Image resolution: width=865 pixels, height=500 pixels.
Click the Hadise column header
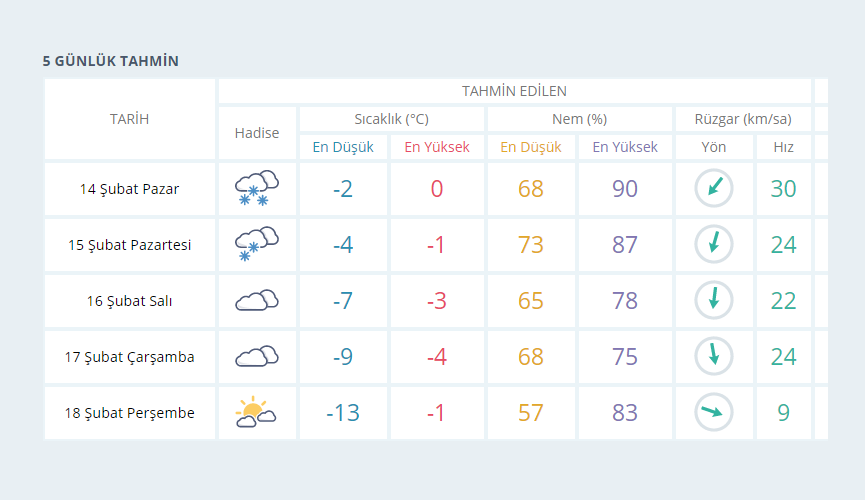[x=257, y=133]
